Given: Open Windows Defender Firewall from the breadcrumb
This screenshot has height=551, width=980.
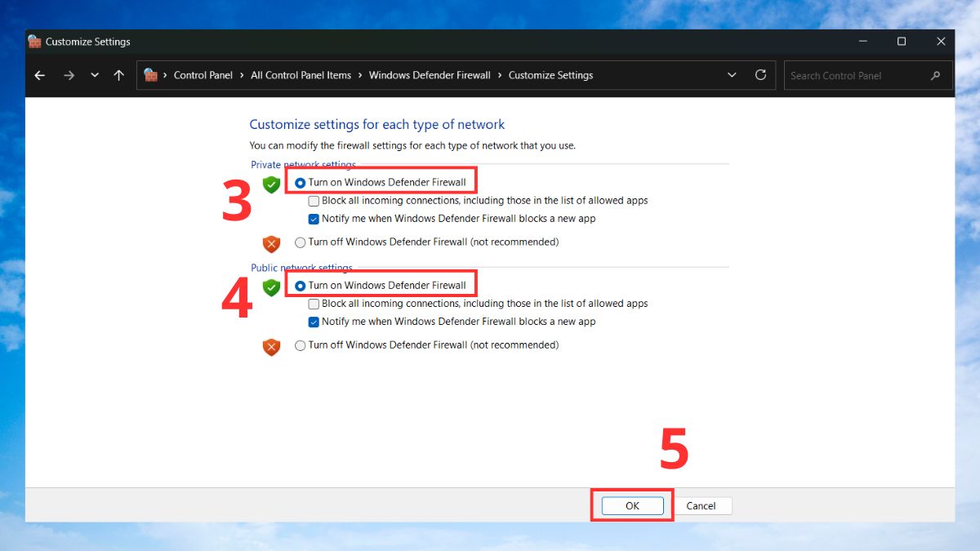Looking at the screenshot, I should click(x=430, y=74).
